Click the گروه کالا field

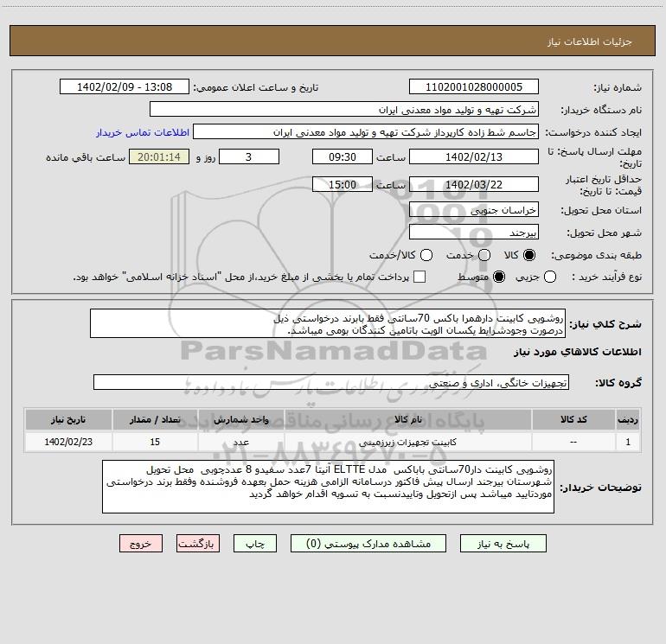(x=331, y=382)
